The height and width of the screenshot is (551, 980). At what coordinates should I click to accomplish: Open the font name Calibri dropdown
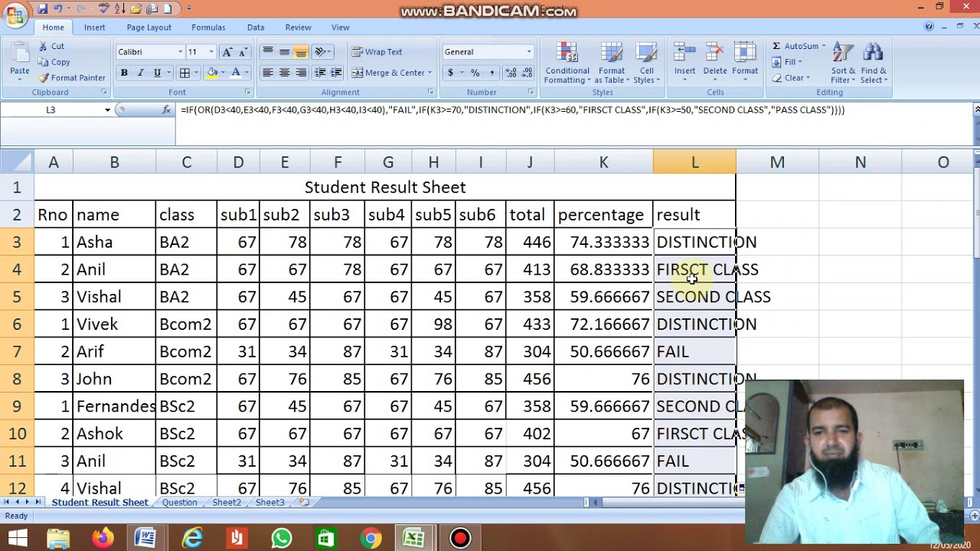(181, 52)
